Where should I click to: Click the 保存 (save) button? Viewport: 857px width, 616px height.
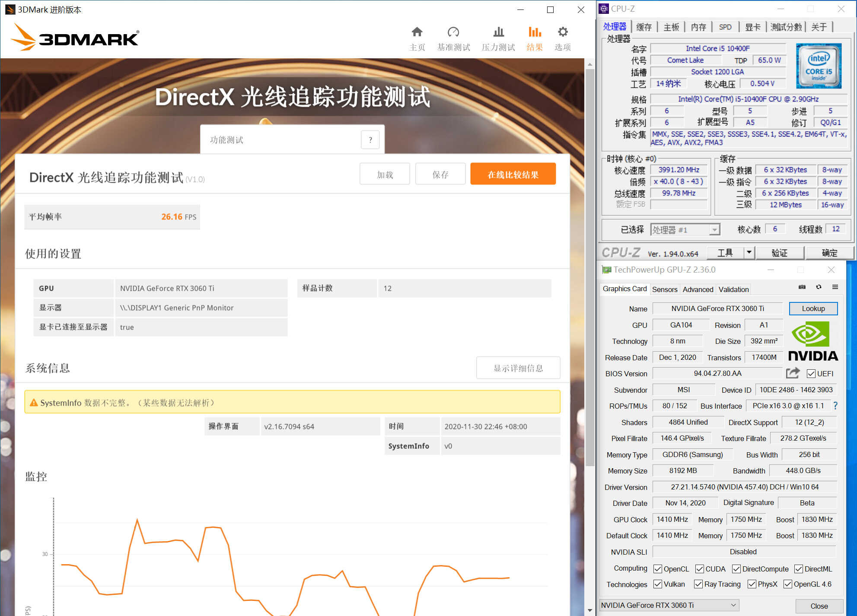440,174
